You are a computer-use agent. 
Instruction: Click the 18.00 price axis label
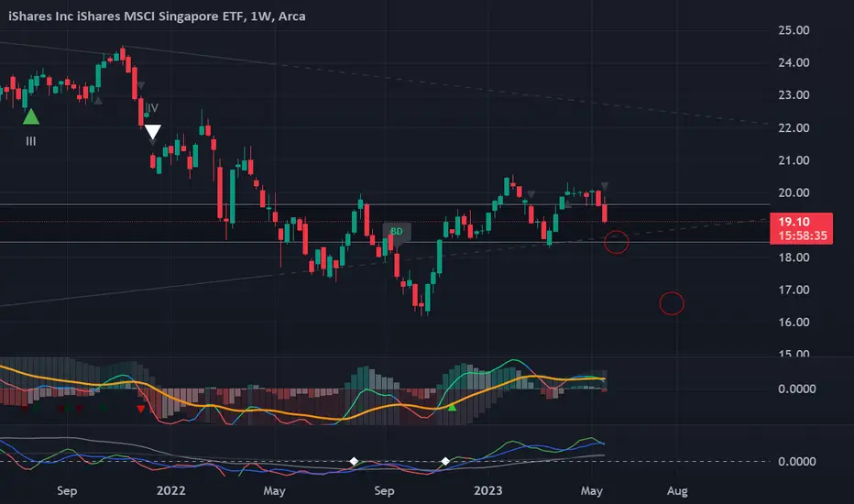click(x=794, y=257)
